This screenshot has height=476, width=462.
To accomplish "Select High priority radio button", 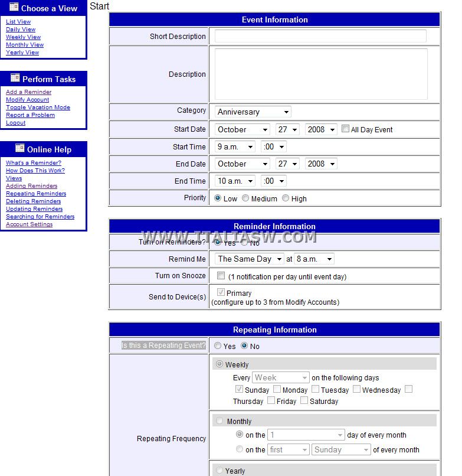I will [286, 198].
